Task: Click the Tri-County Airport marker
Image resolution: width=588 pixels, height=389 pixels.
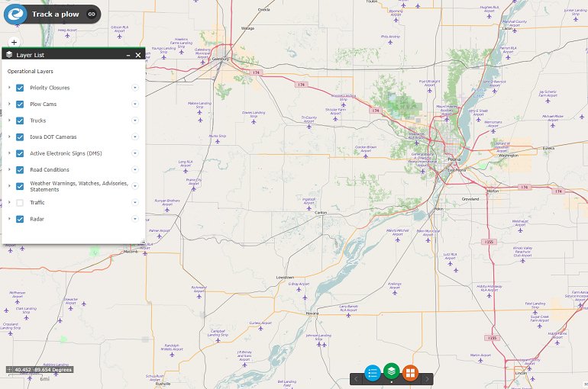Action: [x=309, y=127]
